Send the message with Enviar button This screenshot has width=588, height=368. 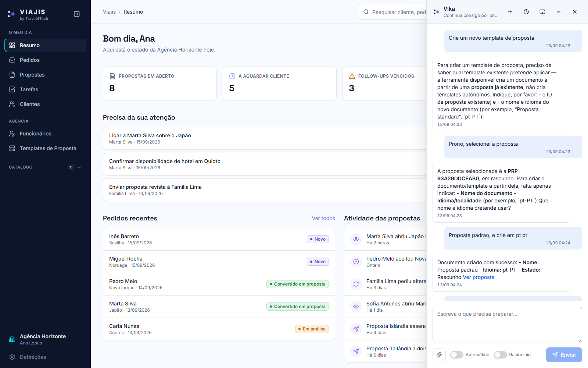click(564, 355)
